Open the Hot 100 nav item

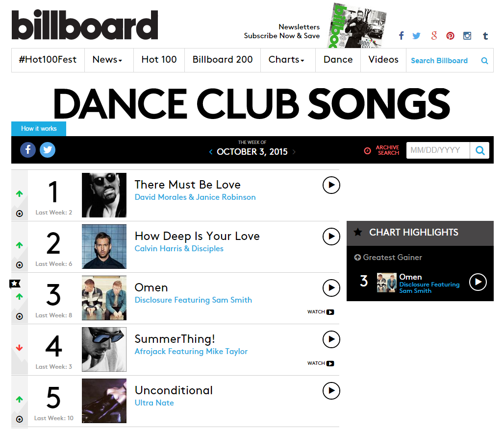(159, 60)
